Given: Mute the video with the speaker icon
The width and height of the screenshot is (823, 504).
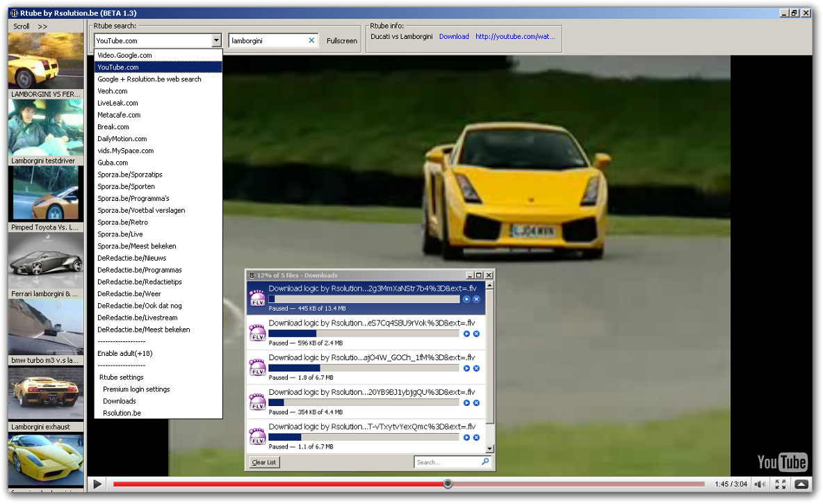Looking at the screenshot, I should [760, 485].
